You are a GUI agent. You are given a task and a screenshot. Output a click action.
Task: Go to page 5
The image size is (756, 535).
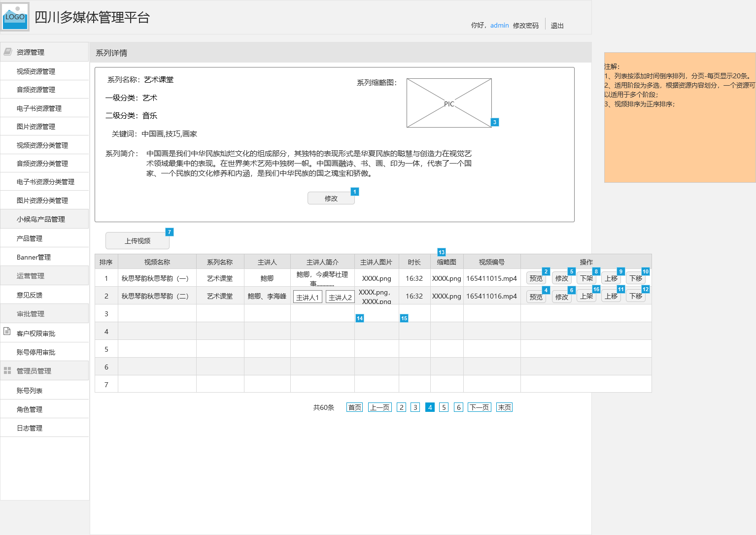(x=444, y=407)
